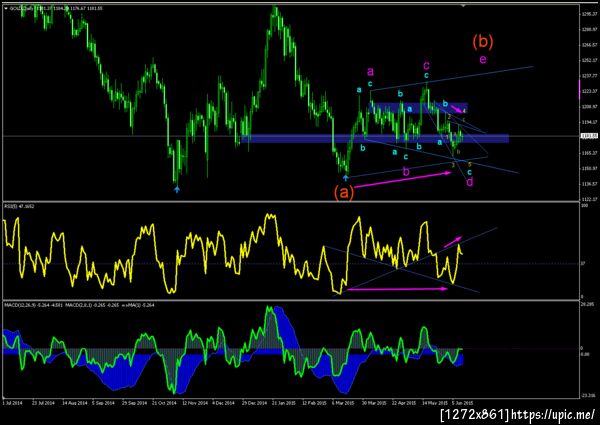The image size is (600, 425).
Task: Click the 12 Nov 2014 date label
Action: pyautogui.click(x=194, y=403)
